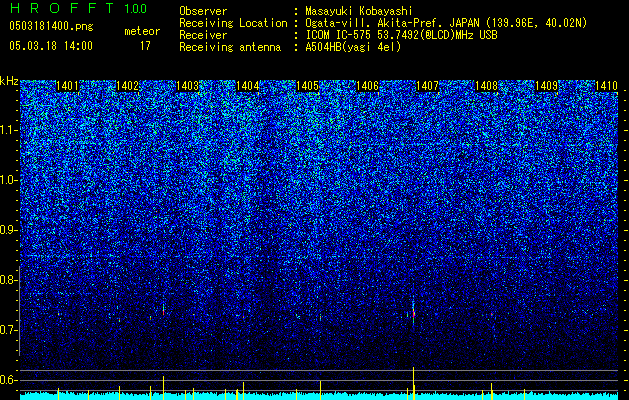The image size is (629, 400).
Task: Click the 1406 time marker
Action: 367,86
